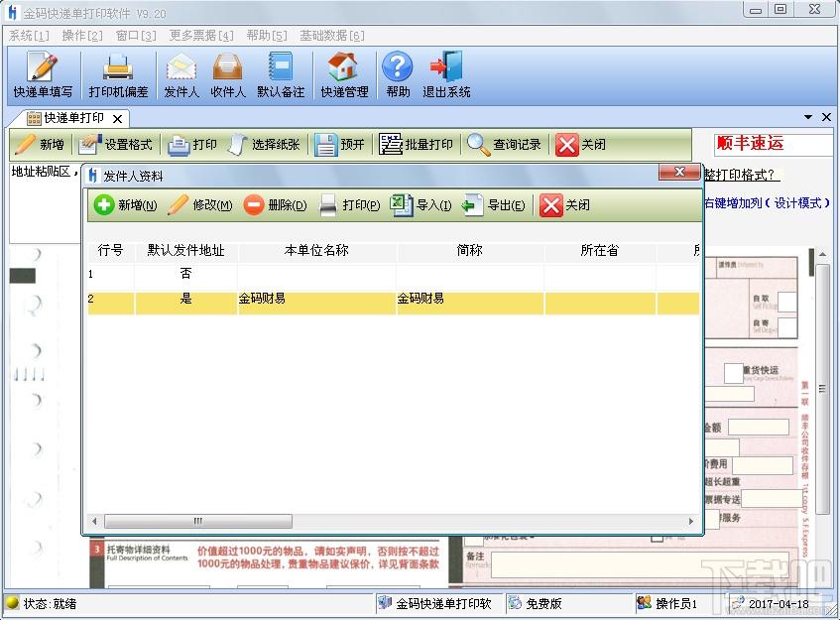Open 快递单填写 from the main toolbar
This screenshot has width=840, height=620.
coord(43,75)
